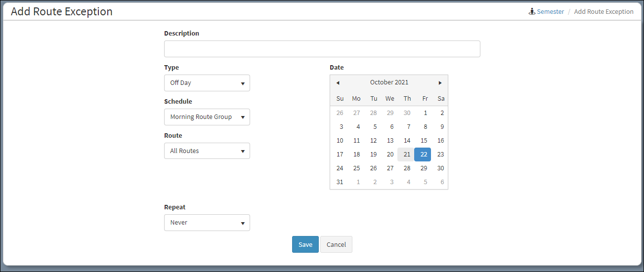Choose October 31 in the calendar
This screenshot has width=644, height=272.
pos(340,182)
